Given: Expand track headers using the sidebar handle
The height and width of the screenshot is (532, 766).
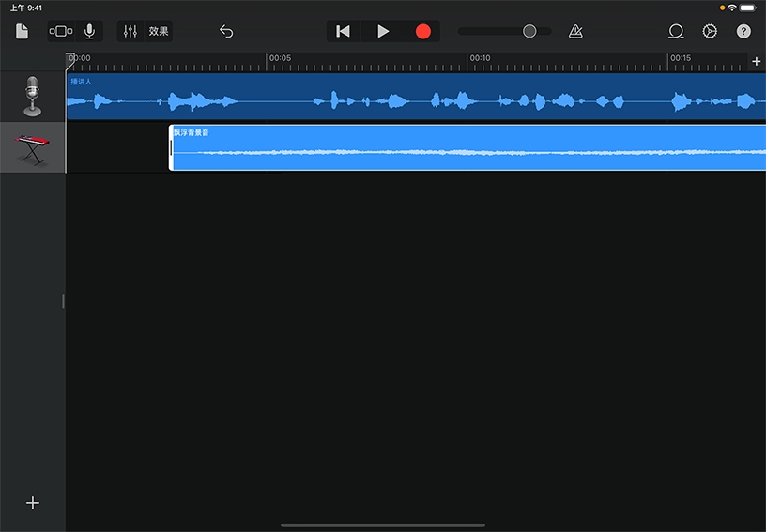Looking at the screenshot, I should pos(64,301).
